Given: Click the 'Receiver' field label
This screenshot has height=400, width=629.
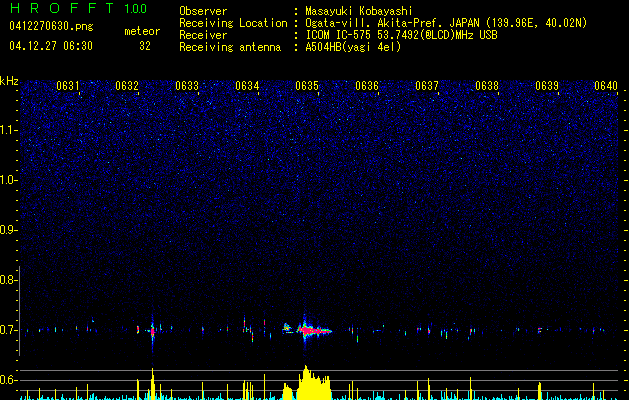Looking at the screenshot, I should (203, 35).
